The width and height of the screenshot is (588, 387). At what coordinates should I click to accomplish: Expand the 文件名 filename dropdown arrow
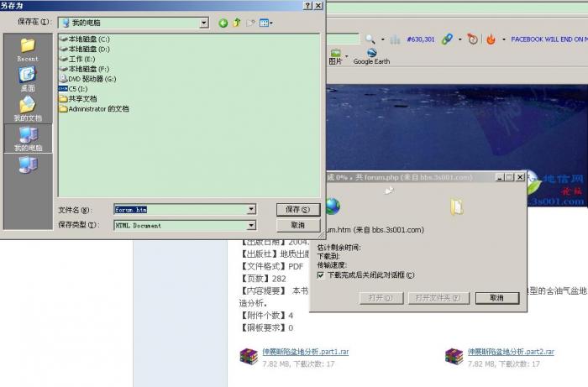tap(251, 210)
